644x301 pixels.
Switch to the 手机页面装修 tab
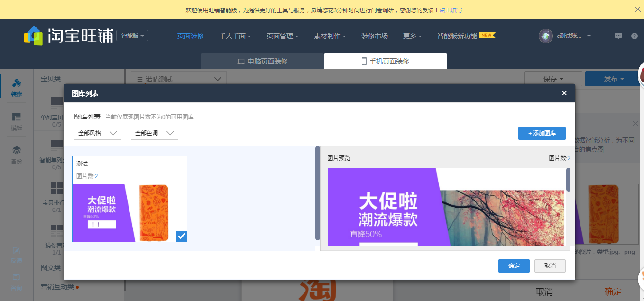[385, 61]
